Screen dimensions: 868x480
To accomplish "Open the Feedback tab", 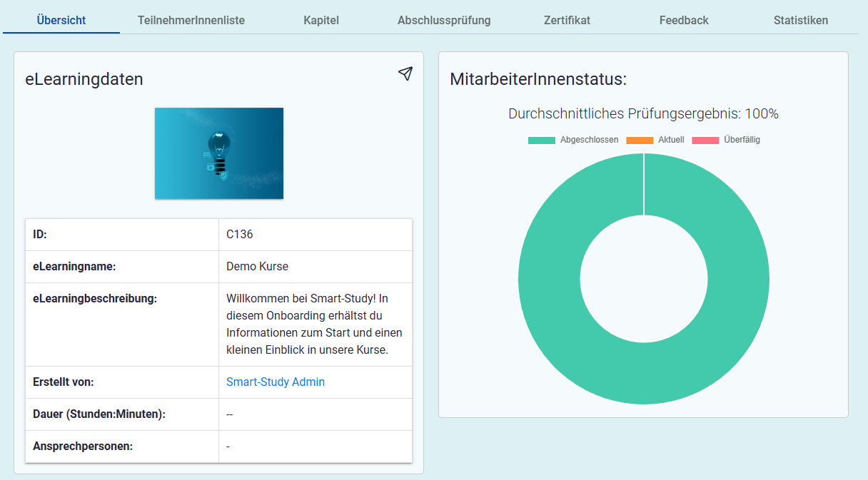I will 684,20.
